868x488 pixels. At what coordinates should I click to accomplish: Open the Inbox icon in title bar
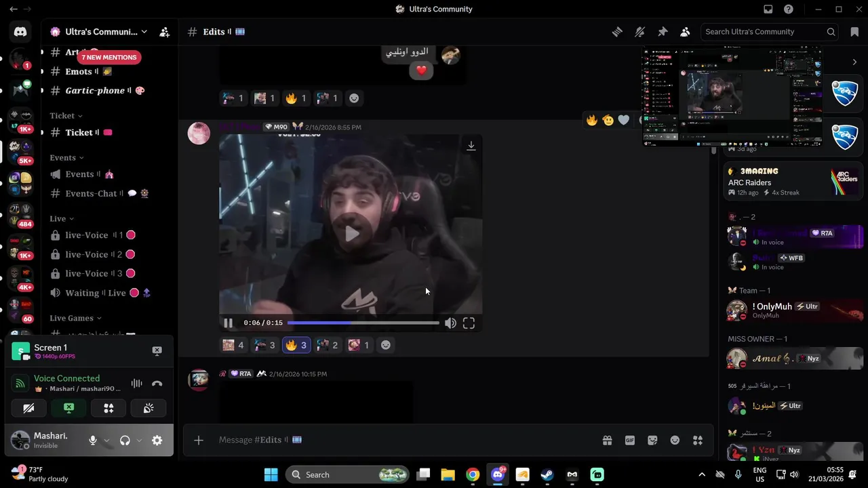[x=768, y=9]
